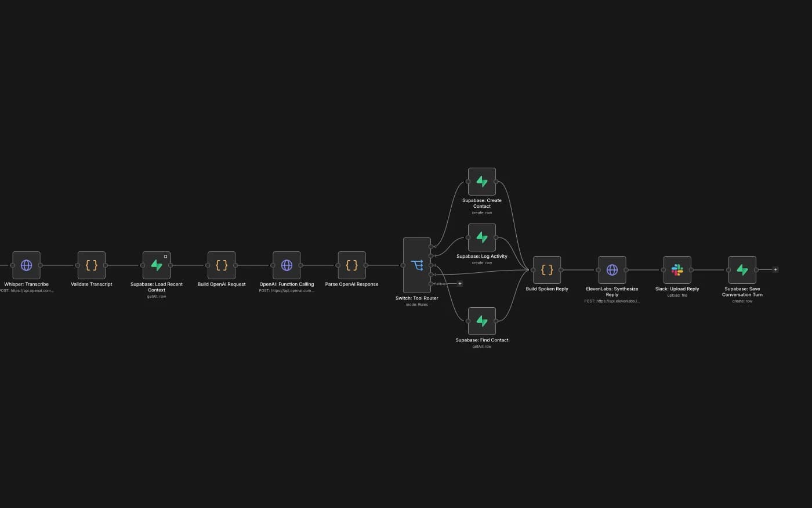Select the Supabase: Save Conversation Turn node icon

pyautogui.click(x=742, y=270)
